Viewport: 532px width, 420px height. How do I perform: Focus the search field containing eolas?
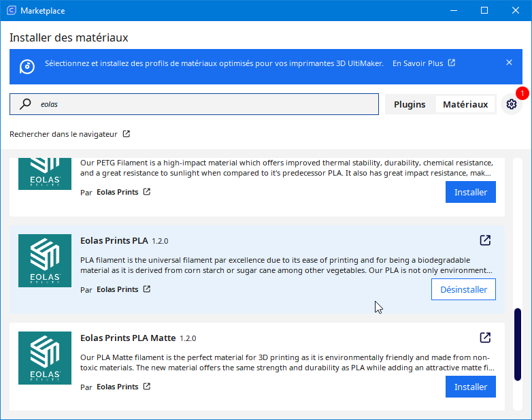194,104
